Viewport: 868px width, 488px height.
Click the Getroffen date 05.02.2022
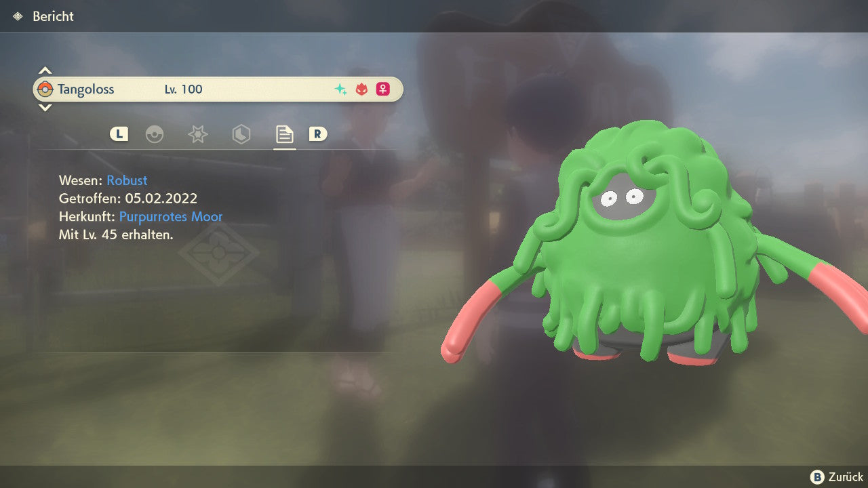[x=161, y=199]
